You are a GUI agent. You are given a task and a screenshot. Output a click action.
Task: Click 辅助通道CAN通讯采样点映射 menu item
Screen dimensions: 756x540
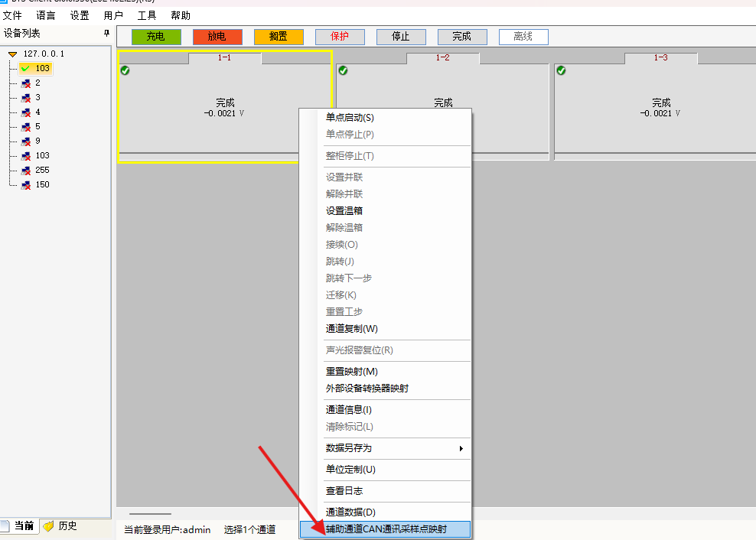[x=386, y=529]
